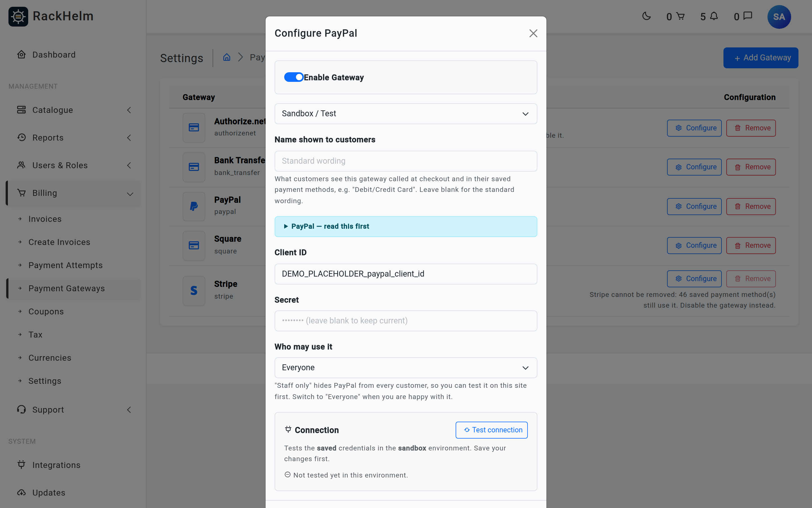Click the home breadcrumb icon
This screenshot has height=508, width=812.
point(227,57)
